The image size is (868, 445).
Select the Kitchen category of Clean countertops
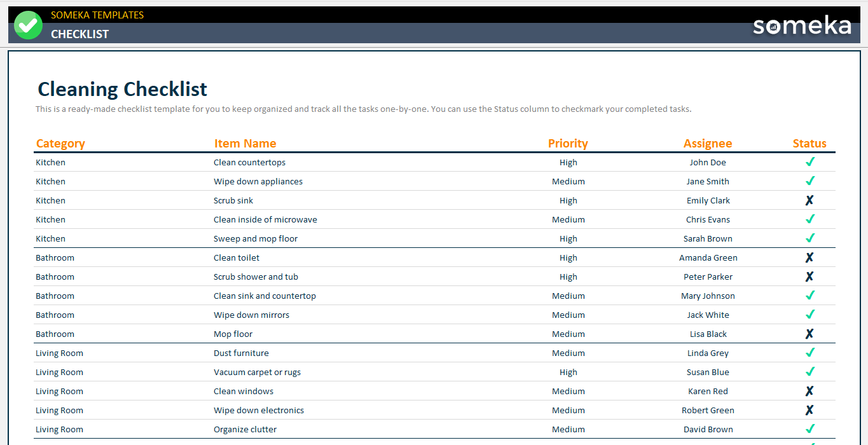click(x=50, y=163)
